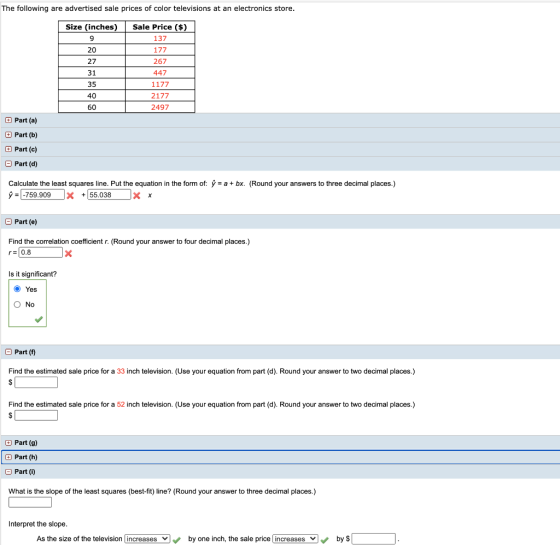This screenshot has width=560, height=545.
Task: Collapse Part (e) minus icon
Action: (x=8, y=222)
